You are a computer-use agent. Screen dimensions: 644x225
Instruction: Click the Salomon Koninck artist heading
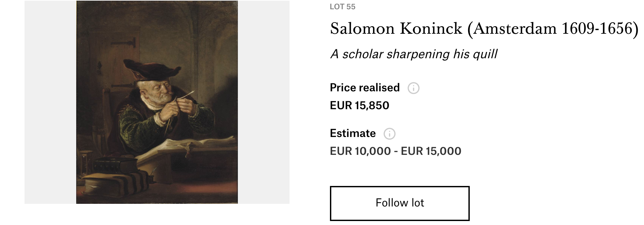tap(484, 28)
